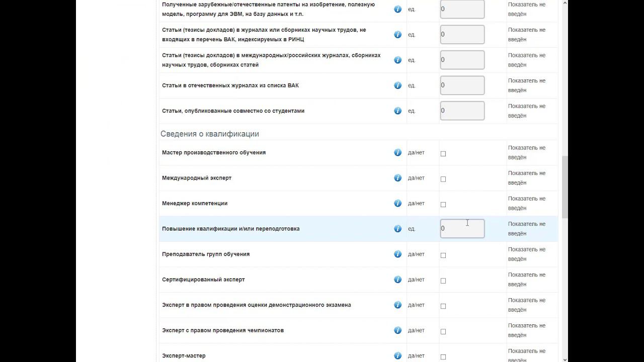Check the 'Мастер производственного обучения' checkbox
The image size is (644, 362).
[x=443, y=154]
